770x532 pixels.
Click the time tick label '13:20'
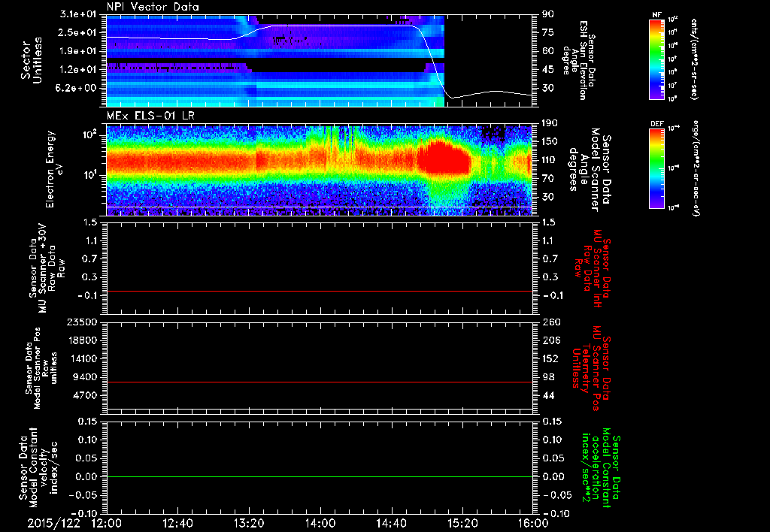coord(249,523)
